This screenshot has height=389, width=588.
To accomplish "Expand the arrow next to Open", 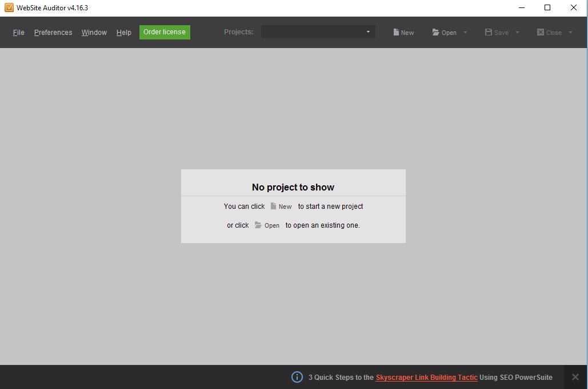I will pos(465,32).
